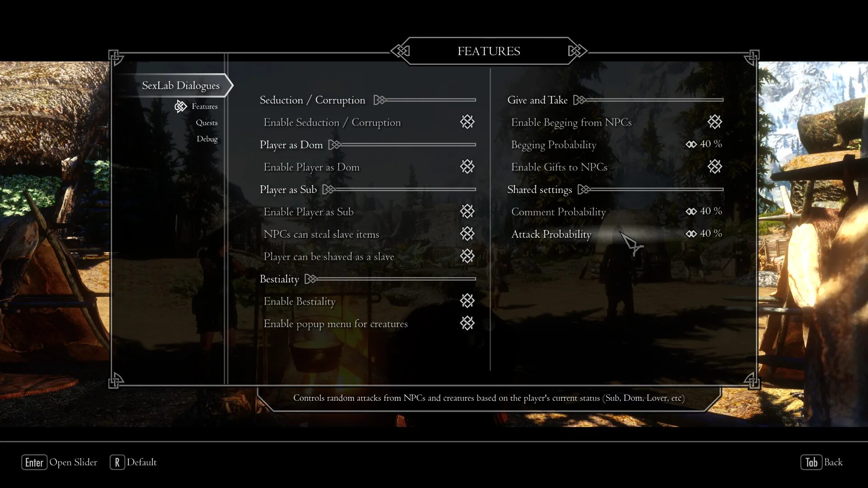
Task: Click the Features navigation icon
Action: pyautogui.click(x=180, y=106)
